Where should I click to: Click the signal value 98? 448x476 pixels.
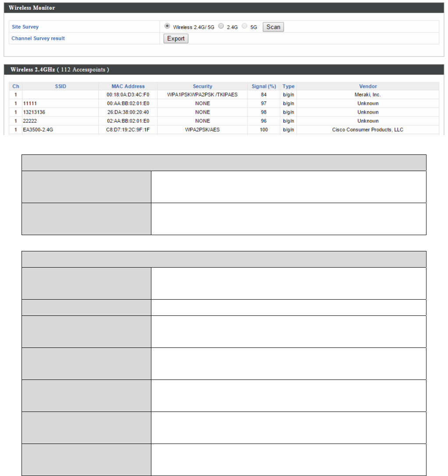[264, 112]
